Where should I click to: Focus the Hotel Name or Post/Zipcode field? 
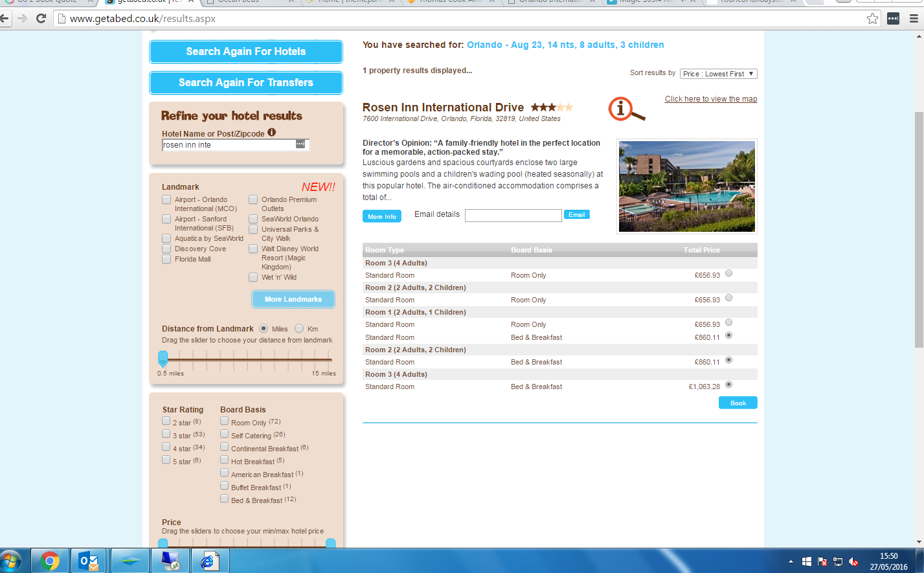click(236, 145)
